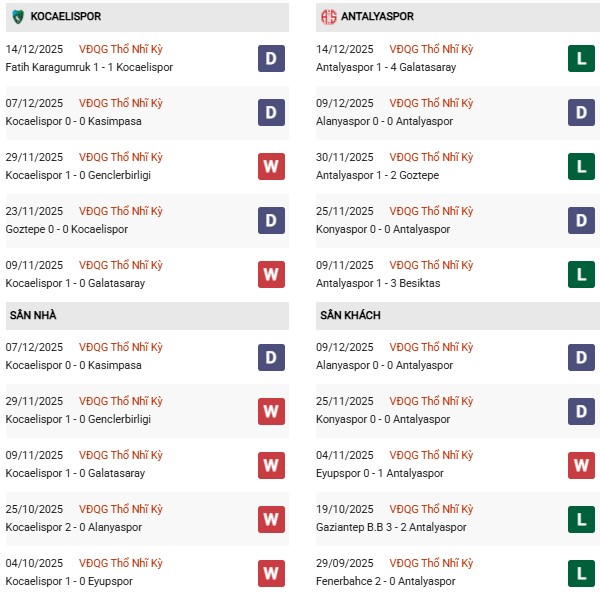Select the SÂN NHÀ section header
Screen dimensions: 600x595
click(x=33, y=315)
